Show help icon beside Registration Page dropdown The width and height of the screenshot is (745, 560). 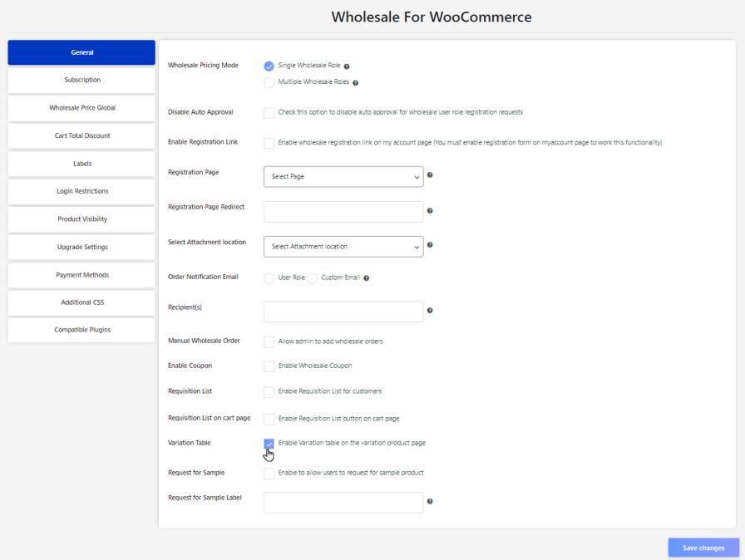pos(430,175)
